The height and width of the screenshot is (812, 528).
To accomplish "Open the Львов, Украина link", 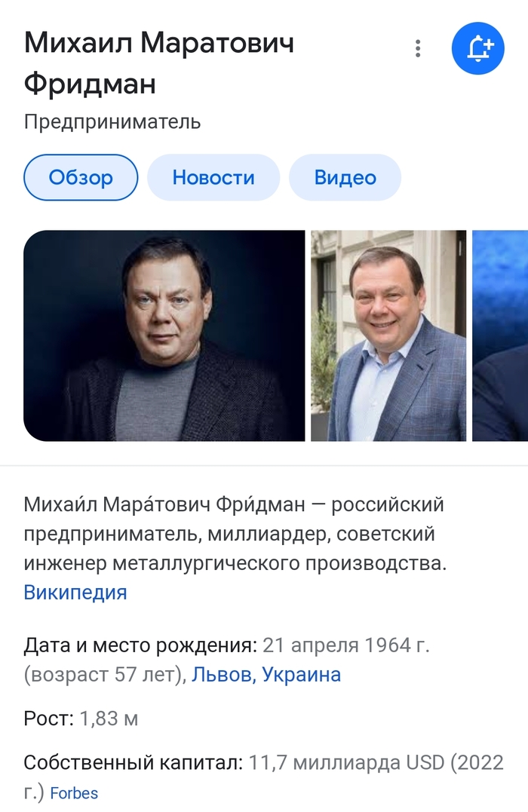I will (266, 674).
